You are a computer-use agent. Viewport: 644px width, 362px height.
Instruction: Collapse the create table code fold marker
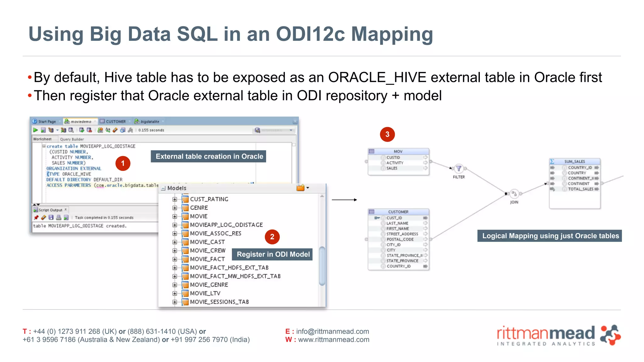click(44, 146)
